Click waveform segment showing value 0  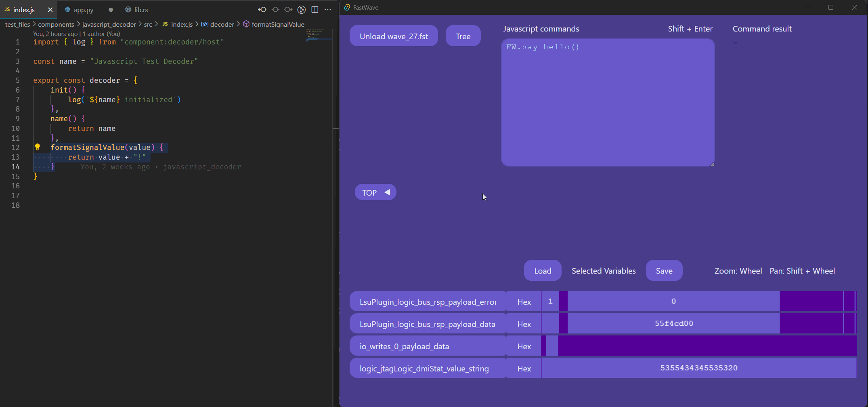(673, 301)
